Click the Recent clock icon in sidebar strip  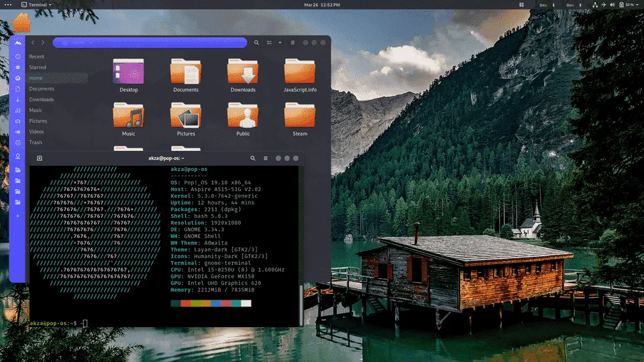[x=17, y=56]
